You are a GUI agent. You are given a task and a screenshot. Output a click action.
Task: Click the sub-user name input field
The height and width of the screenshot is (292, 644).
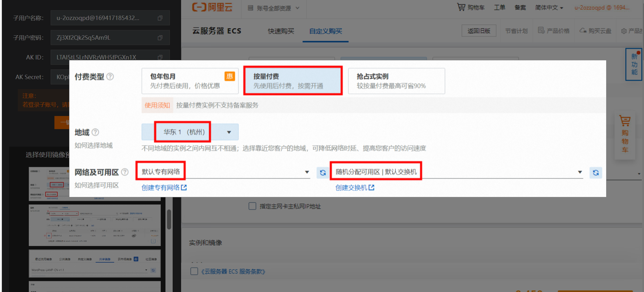(110, 18)
